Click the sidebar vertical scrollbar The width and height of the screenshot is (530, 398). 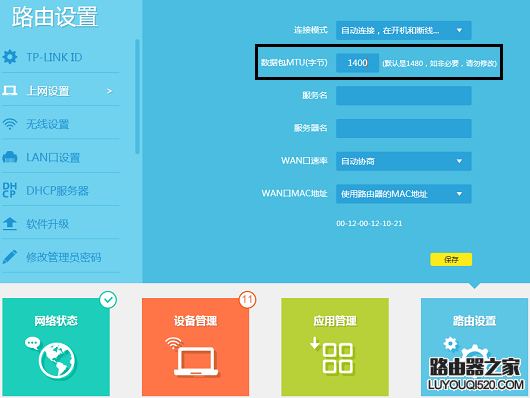tap(137, 96)
